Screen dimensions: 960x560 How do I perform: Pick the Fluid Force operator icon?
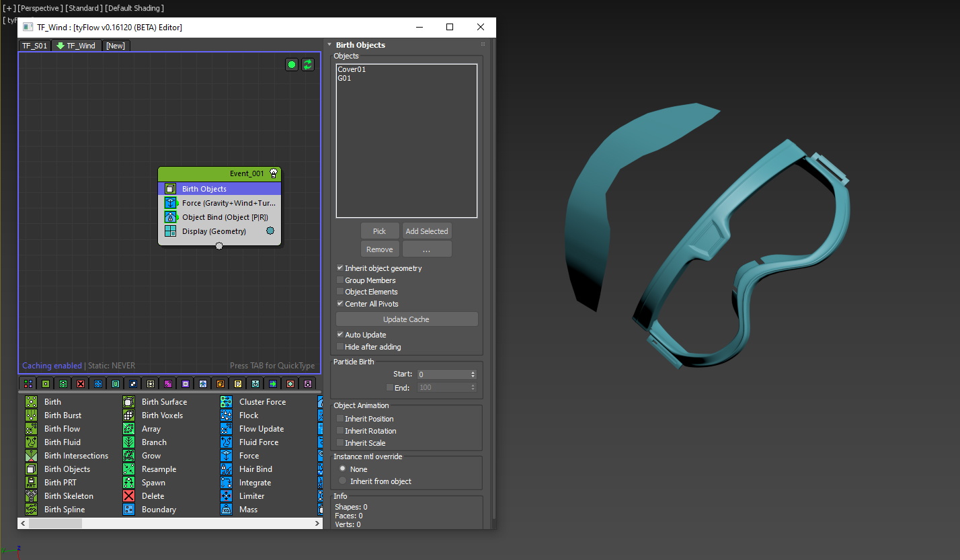(x=227, y=442)
